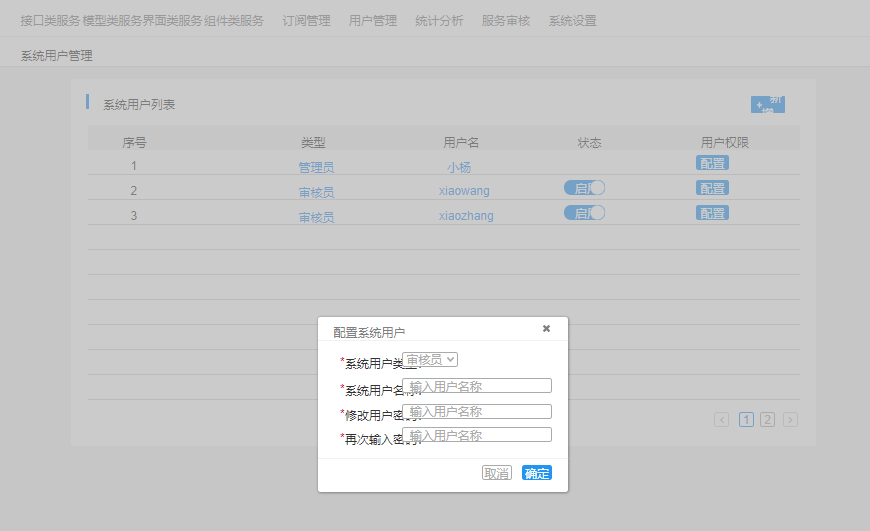870x531 pixels.
Task: Open the 审核员 user type dropdown
Action: pyautogui.click(x=430, y=360)
